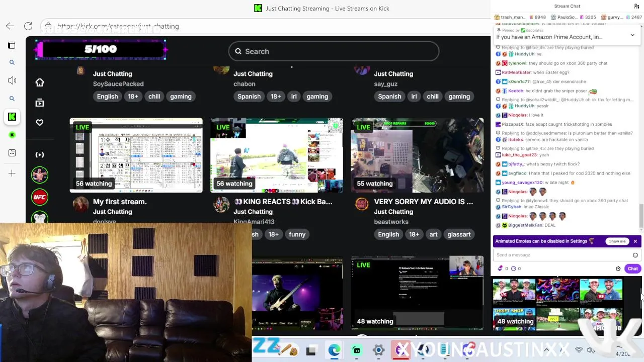Viewport: 644px width, 362px height.
Task: Click HuddyUh's username on the 'ya' message
Action: [525, 54]
